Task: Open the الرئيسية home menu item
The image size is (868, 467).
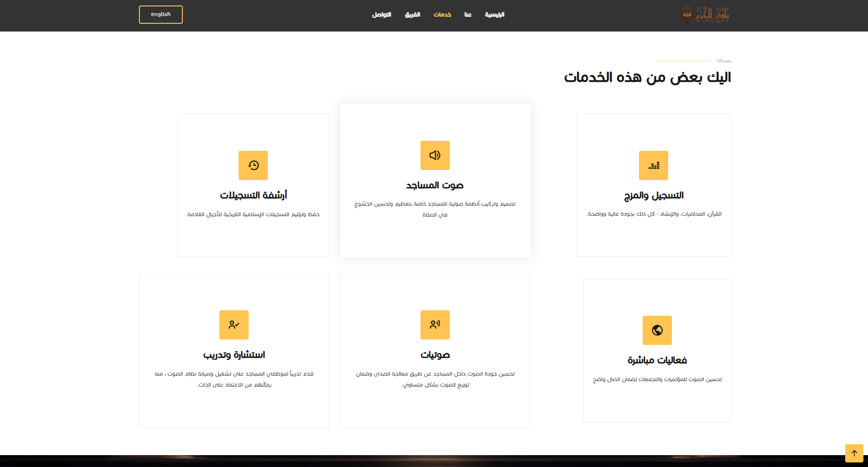Action: 495,15
